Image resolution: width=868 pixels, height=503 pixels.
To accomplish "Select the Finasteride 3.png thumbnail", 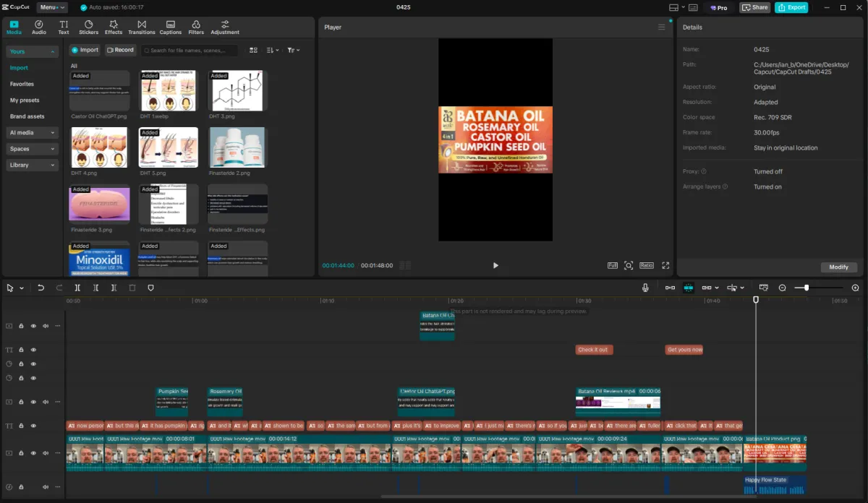I will click(x=100, y=203).
